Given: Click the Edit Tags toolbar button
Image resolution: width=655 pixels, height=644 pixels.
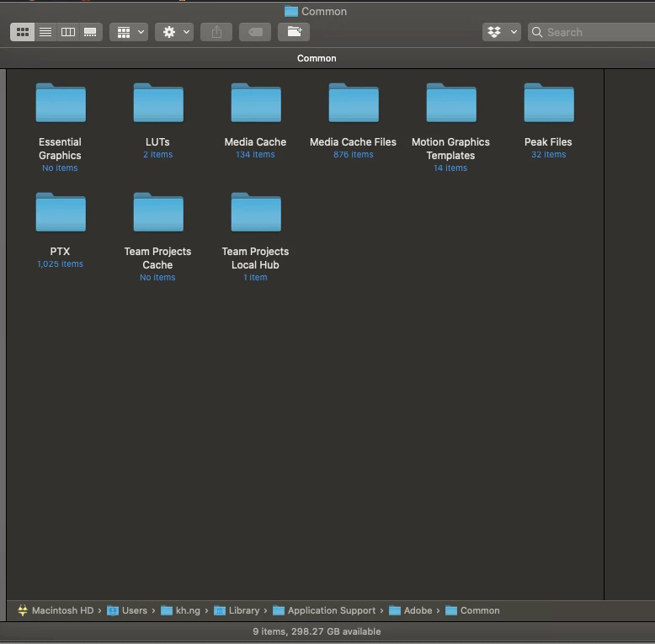Looking at the screenshot, I should tap(255, 32).
